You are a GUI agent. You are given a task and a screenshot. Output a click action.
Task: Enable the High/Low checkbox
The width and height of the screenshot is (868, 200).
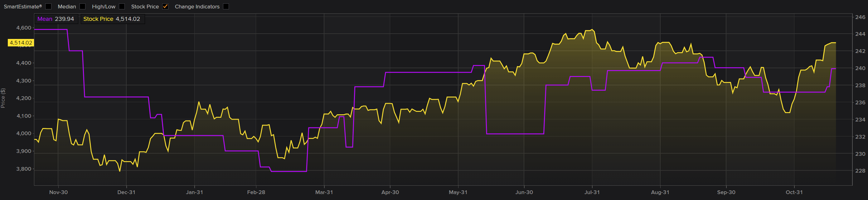coord(122,7)
